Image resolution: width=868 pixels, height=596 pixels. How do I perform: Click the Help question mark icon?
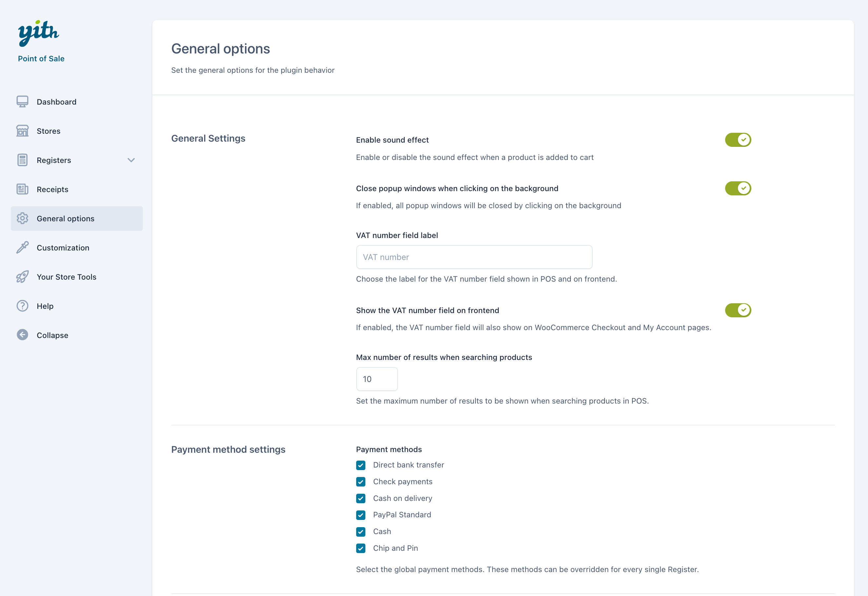[x=22, y=306]
